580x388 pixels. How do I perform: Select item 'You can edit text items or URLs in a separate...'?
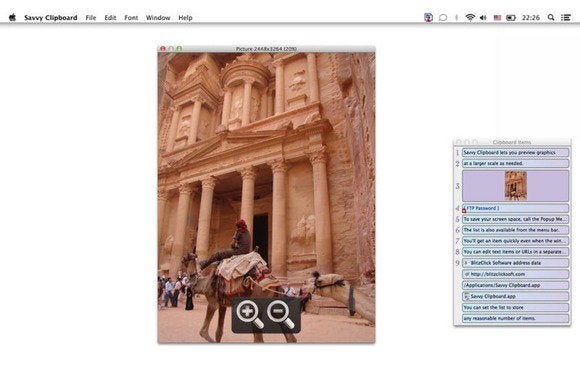coord(515,252)
